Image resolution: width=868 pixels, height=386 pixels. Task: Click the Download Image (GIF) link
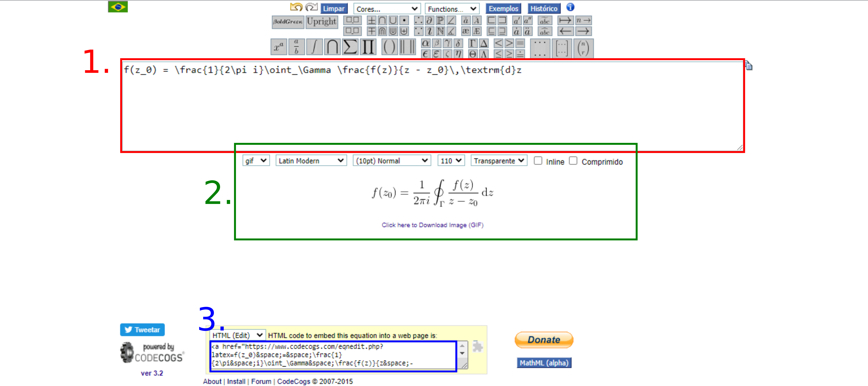tap(432, 225)
